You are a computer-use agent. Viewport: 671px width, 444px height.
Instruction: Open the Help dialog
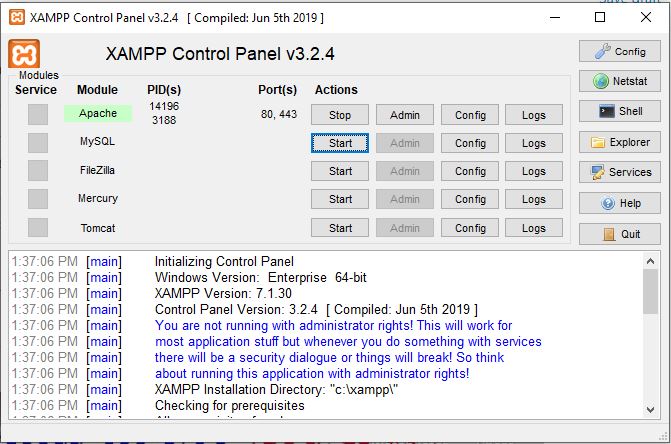click(619, 203)
